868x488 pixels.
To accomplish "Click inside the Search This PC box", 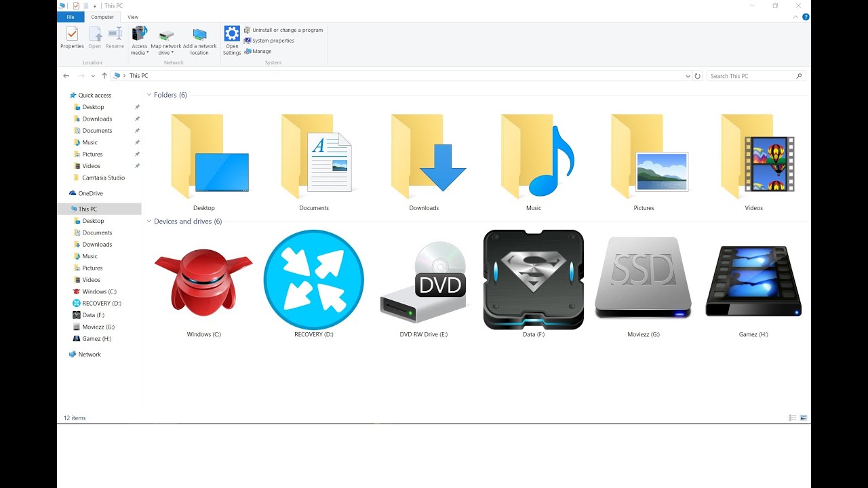I will tap(751, 75).
